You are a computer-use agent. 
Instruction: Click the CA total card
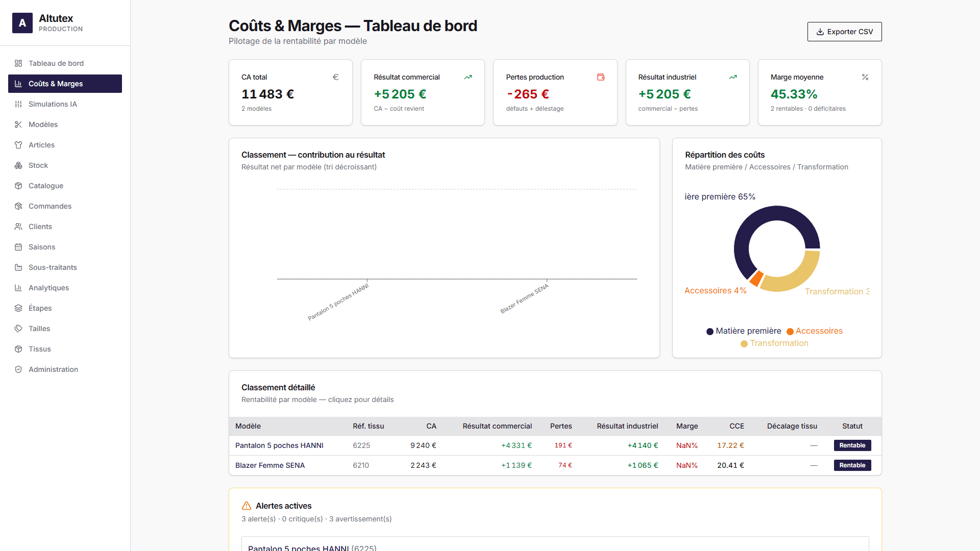tap(290, 92)
